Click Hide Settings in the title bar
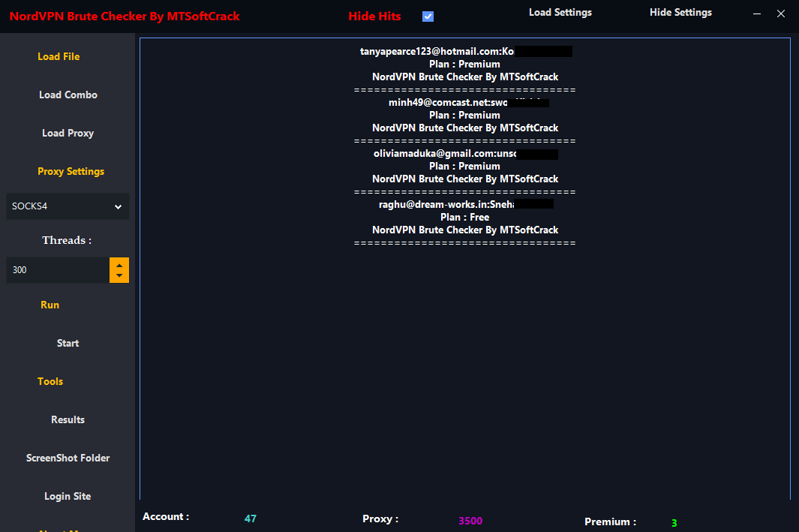Image resolution: width=799 pixels, height=532 pixels. click(x=680, y=12)
